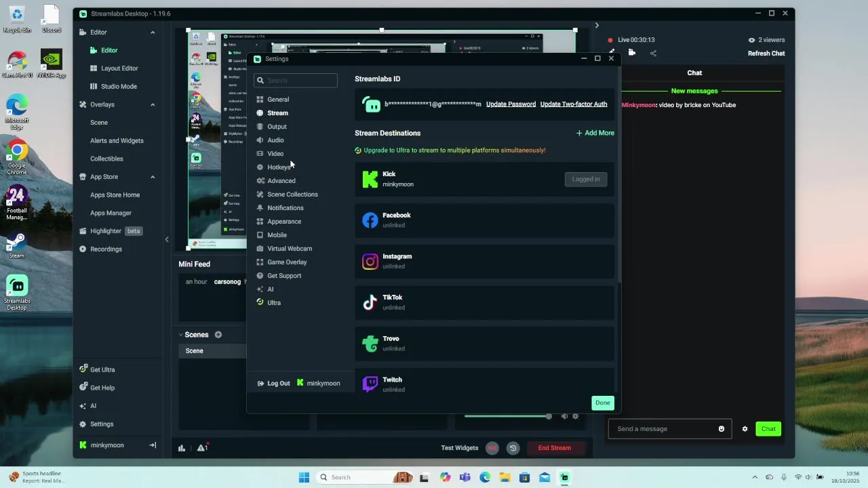Screen dimensions: 868x488
Task: Select the Facebook destination logo
Action: click(x=370, y=220)
